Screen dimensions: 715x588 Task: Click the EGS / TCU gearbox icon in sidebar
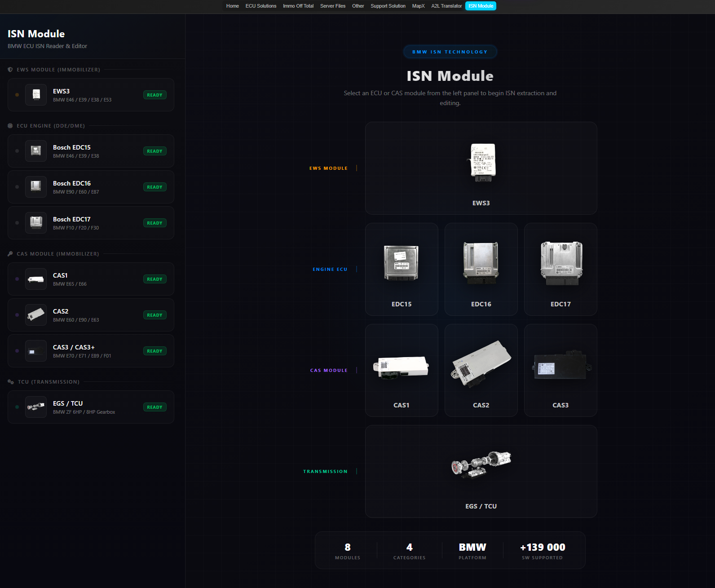(36, 407)
